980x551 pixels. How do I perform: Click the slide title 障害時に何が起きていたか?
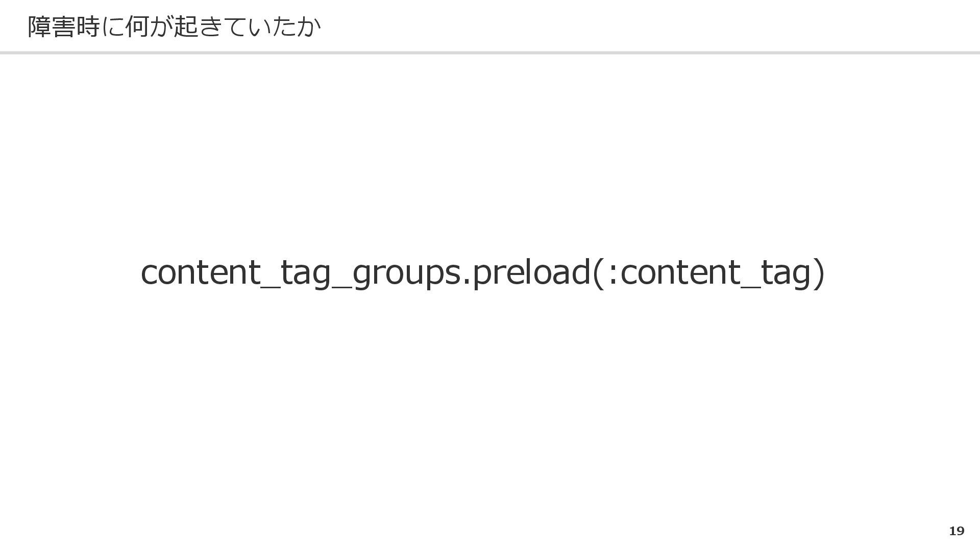pyautogui.click(x=174, y=27)
